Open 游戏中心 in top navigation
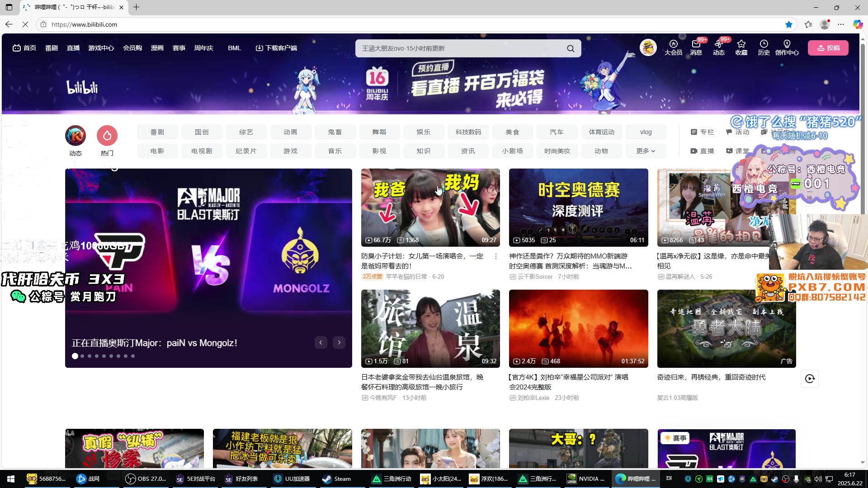 tap(101, 48)
